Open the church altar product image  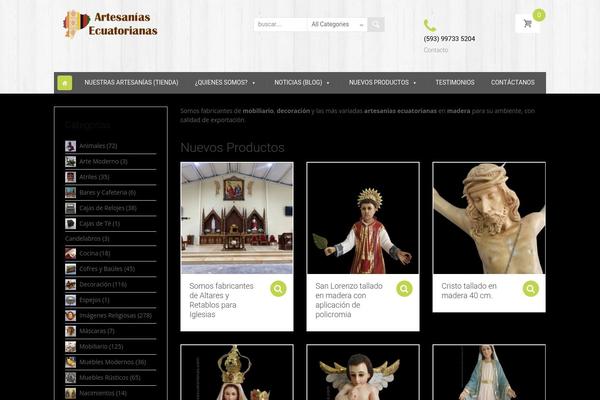(x=237, y=218)
